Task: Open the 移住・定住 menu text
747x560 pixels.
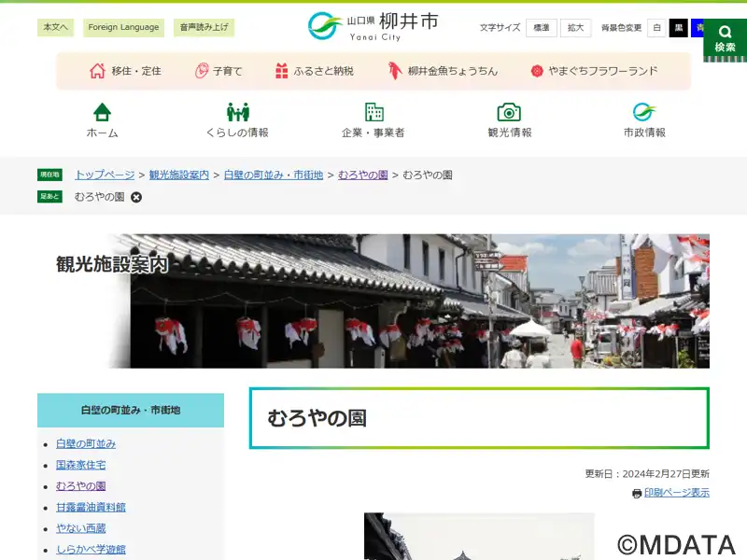Action: 136,71
